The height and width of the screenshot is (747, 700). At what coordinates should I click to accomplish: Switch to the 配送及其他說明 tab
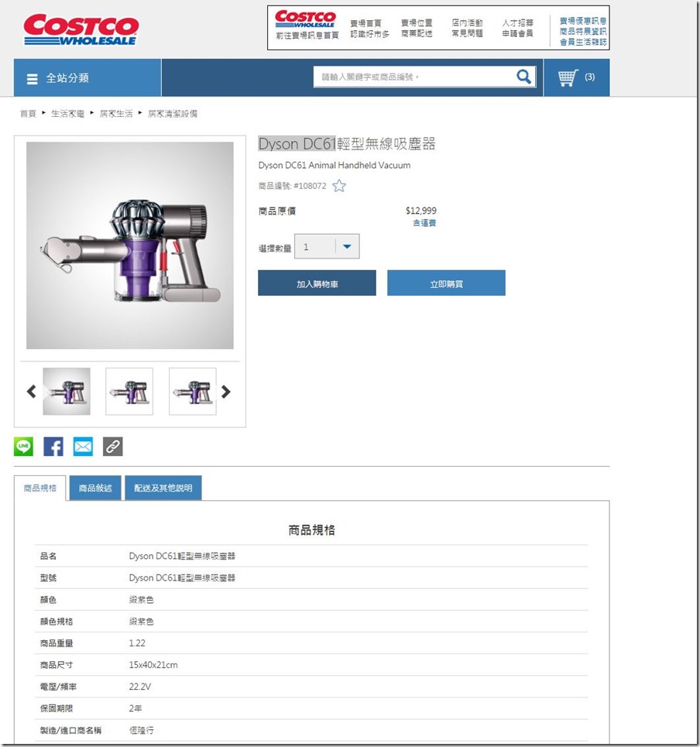[163, 488]
